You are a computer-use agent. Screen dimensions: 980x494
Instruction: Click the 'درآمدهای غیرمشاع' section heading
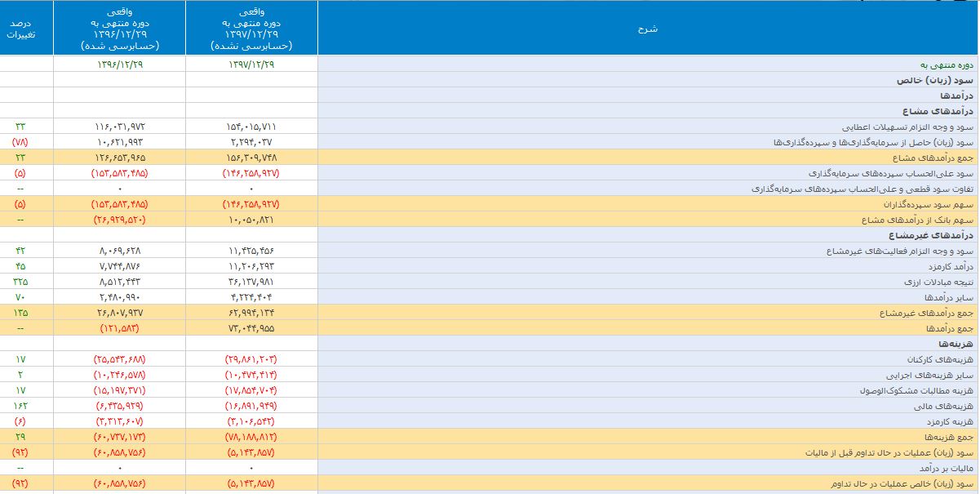(938, 236)
